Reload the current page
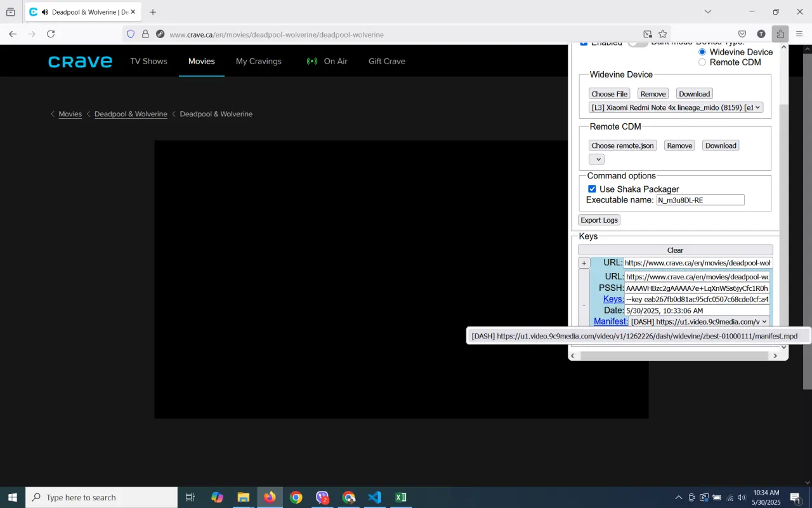Screen dimensions: 812x508 pos(51,34)
